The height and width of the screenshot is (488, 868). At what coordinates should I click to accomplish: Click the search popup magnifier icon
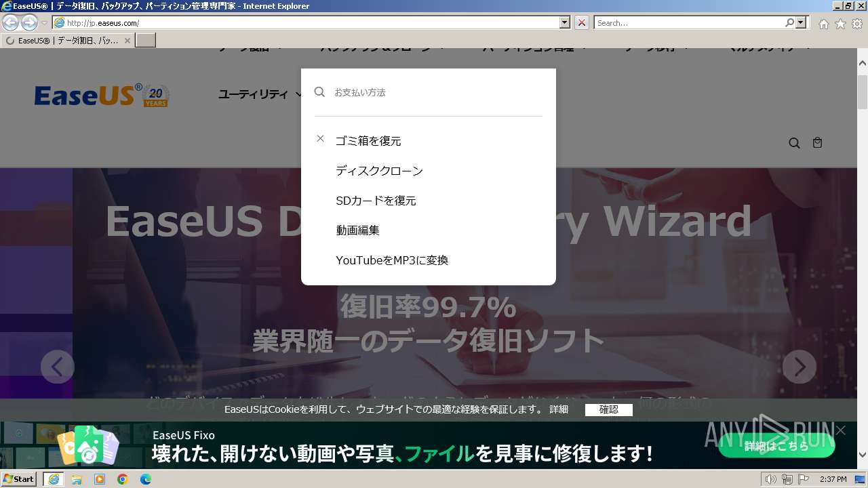pyautogui.click(x=319, y=92)
